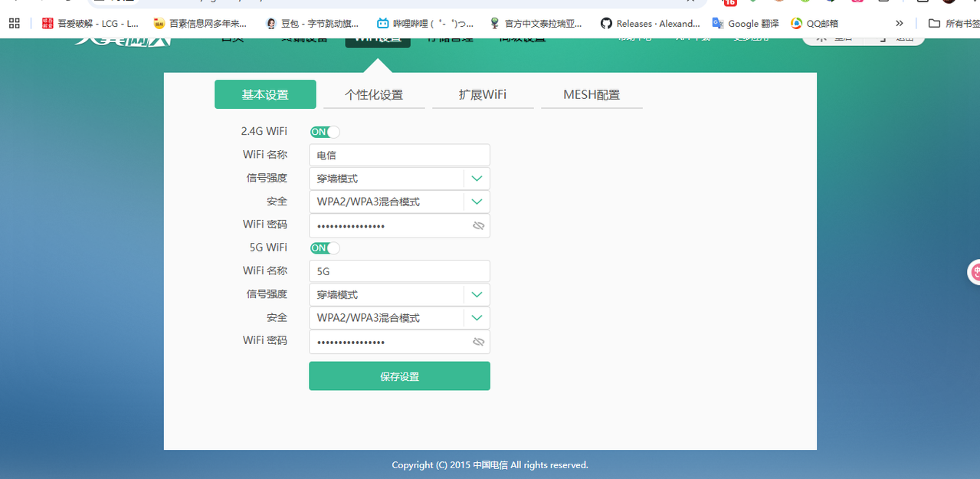
Task: Open the apps grid in bookmarks bar
Action: tap(14, 24)
